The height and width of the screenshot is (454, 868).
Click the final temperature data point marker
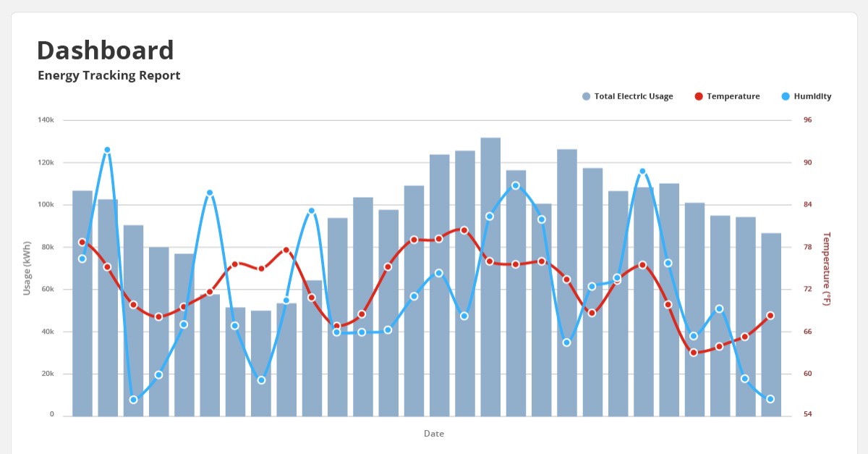point(770,316)
